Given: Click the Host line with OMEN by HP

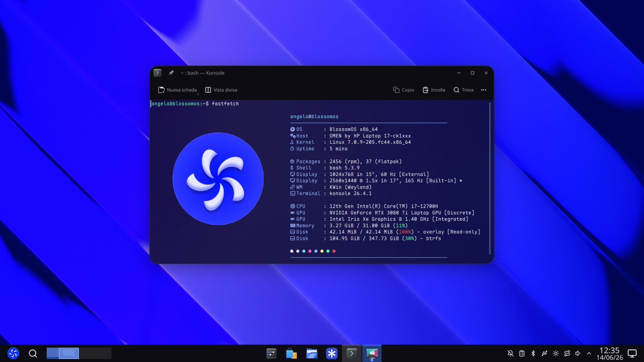Looking at the screenshot, I should (350, 136).
